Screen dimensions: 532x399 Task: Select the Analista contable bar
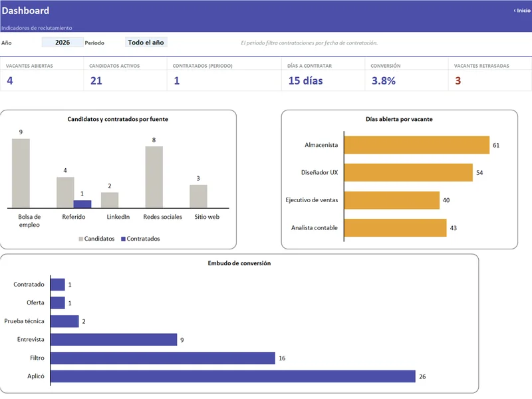click(x=395, y=227)
